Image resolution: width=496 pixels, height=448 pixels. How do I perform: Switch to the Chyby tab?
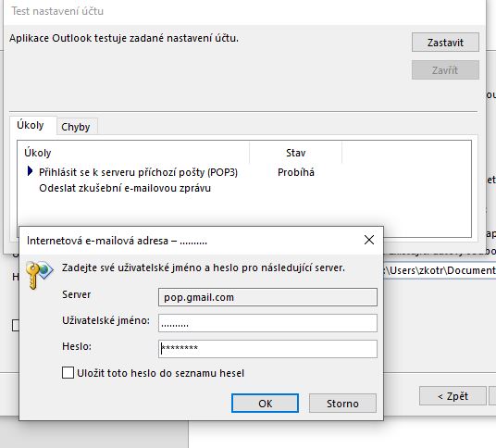coord(76,127)
